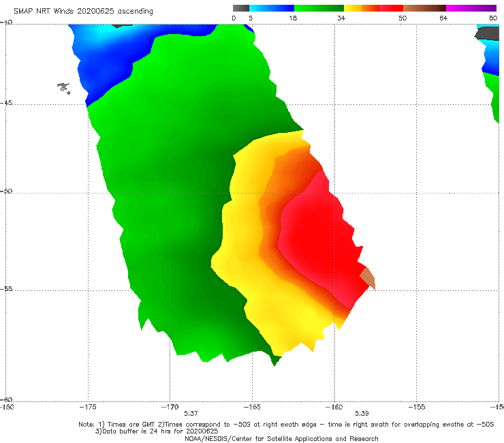The width and height of the screenshot is (504, 443).
Task: Click the red segment of the color bar
Action: point(391,8)
